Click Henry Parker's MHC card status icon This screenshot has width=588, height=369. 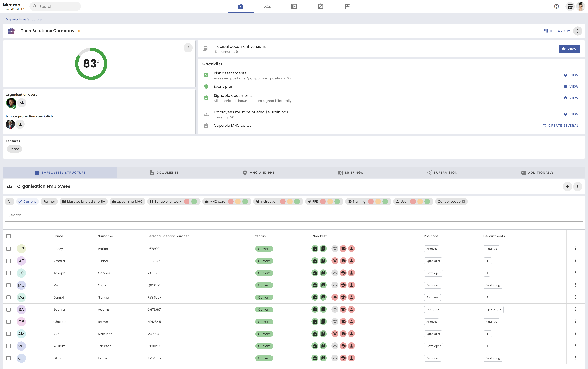(x=315, y=249)
